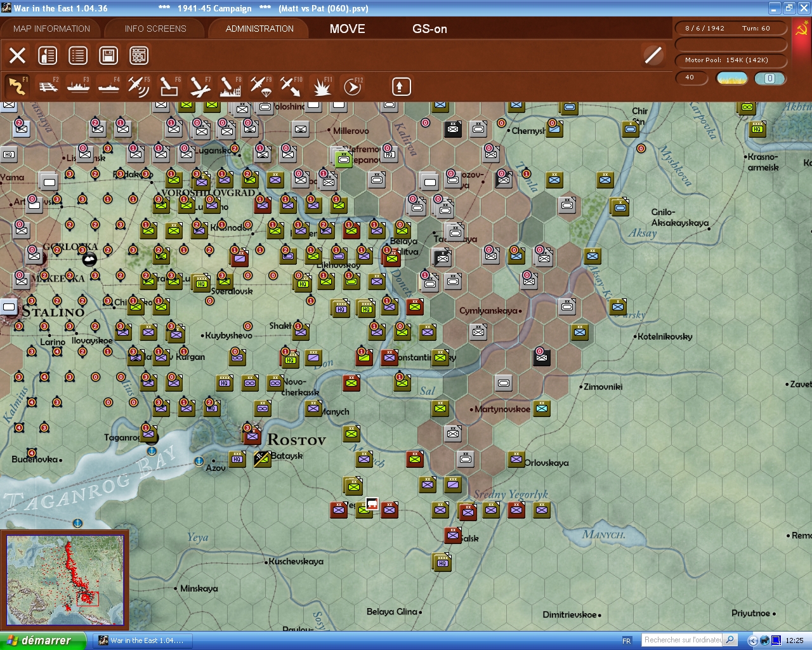Screen dimensions: 812x650
Task: Click the Martynovskoe town label
Action: pyautogui.click(x=502, y=409)
